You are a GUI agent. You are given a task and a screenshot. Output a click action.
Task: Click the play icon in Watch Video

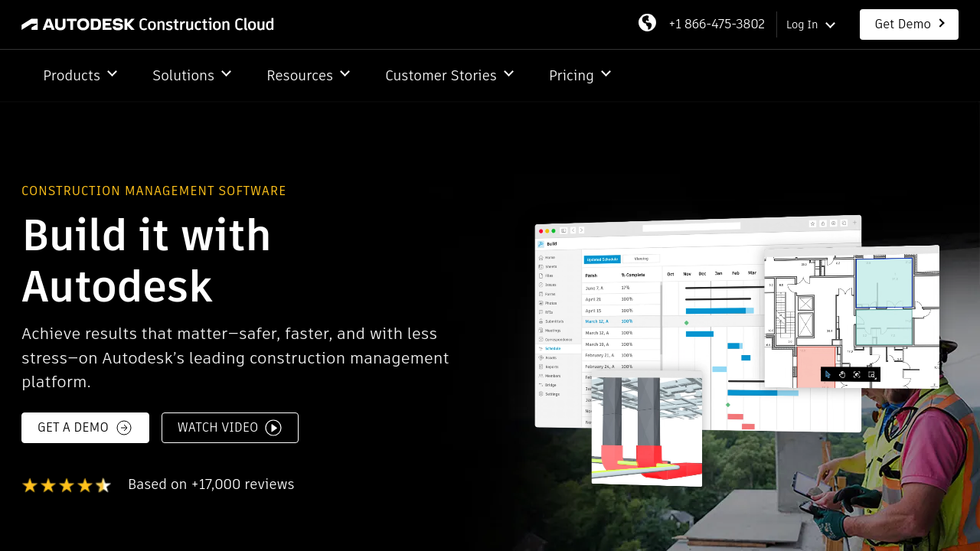[x=273, y=428]
